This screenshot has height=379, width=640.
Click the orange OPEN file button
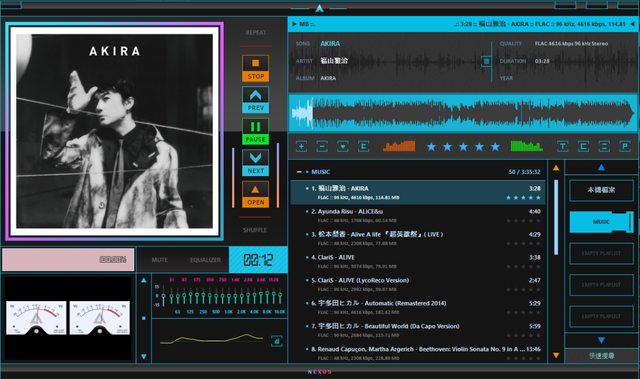click(256, 194)
